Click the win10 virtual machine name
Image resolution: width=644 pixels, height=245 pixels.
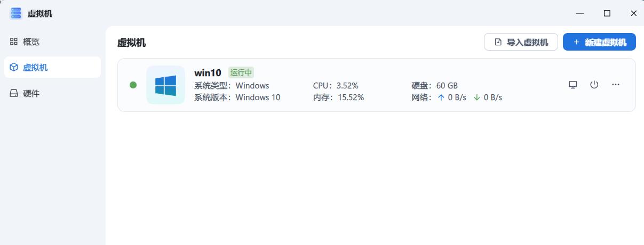pos(208,72)
